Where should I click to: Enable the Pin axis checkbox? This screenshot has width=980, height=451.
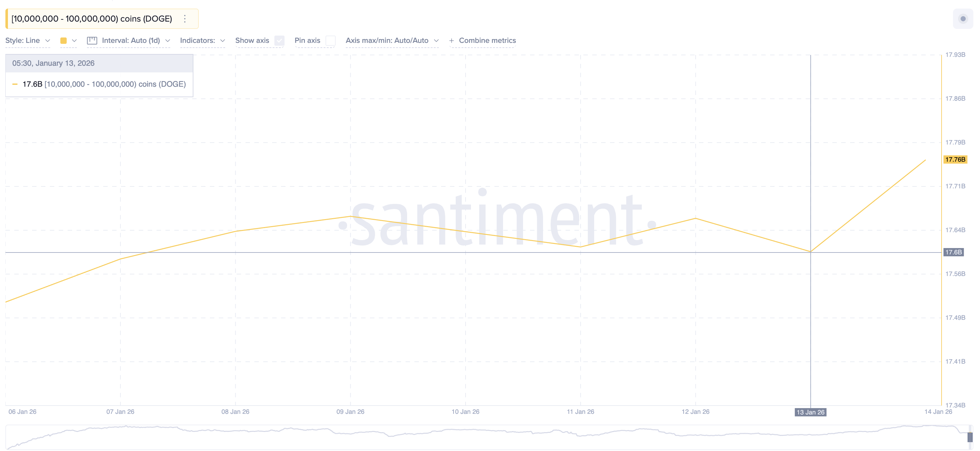point(331,41)
